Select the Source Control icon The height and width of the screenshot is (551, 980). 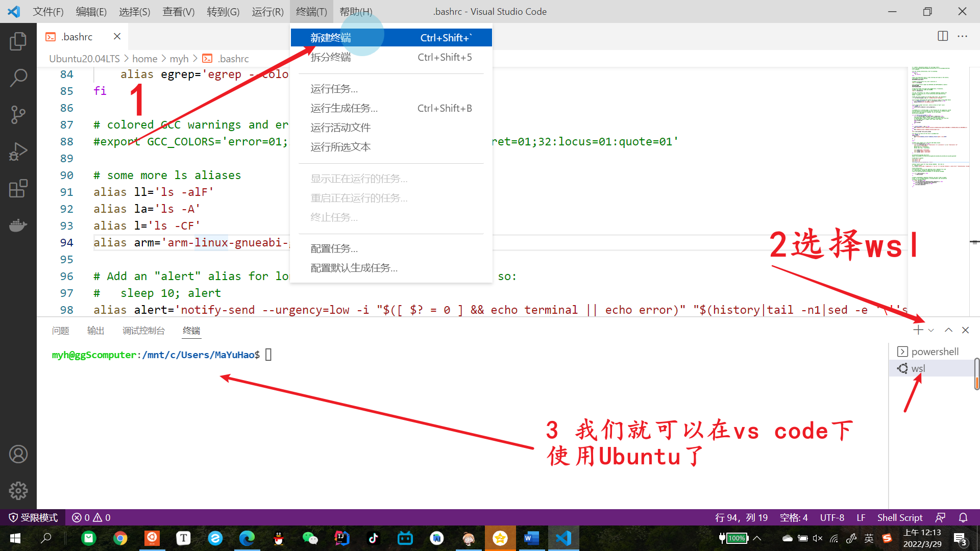[x=18, y=115]
